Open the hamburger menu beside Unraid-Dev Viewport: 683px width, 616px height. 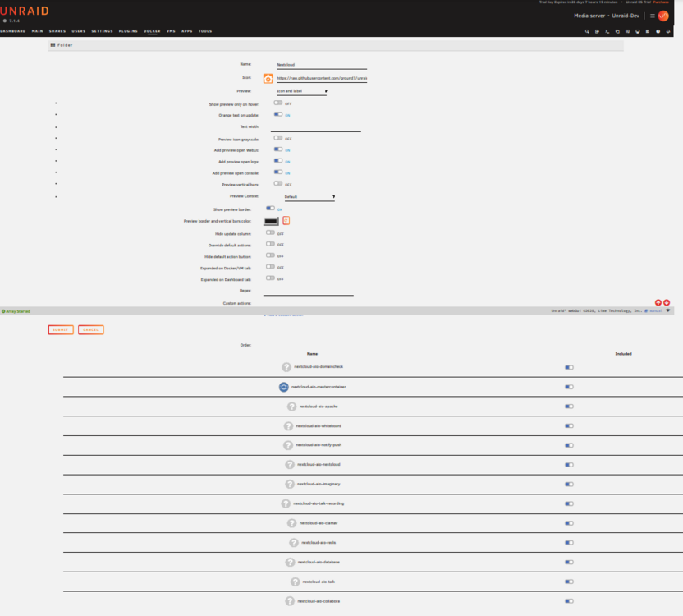pos(653,16)
